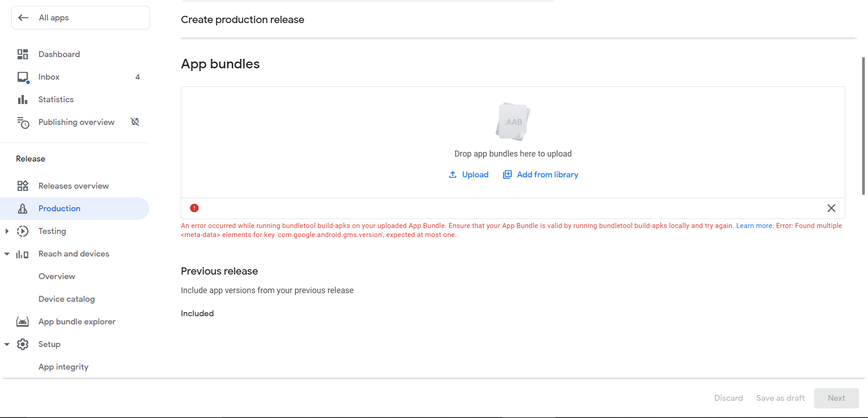Click Save as draft button
868x418 pixels.
tap(780, 398)
